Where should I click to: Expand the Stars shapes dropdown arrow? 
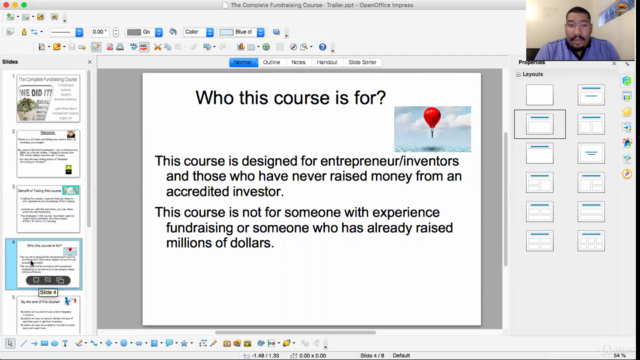click(x=191, y=344)
